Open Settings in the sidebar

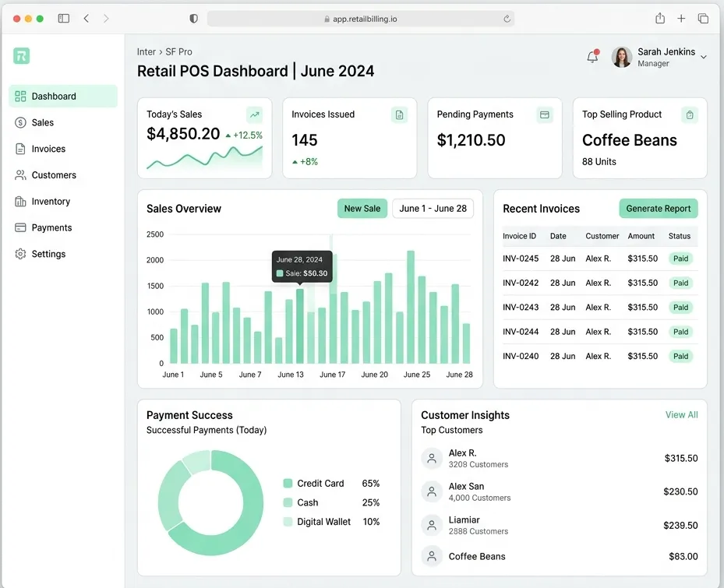pos(63,254)
